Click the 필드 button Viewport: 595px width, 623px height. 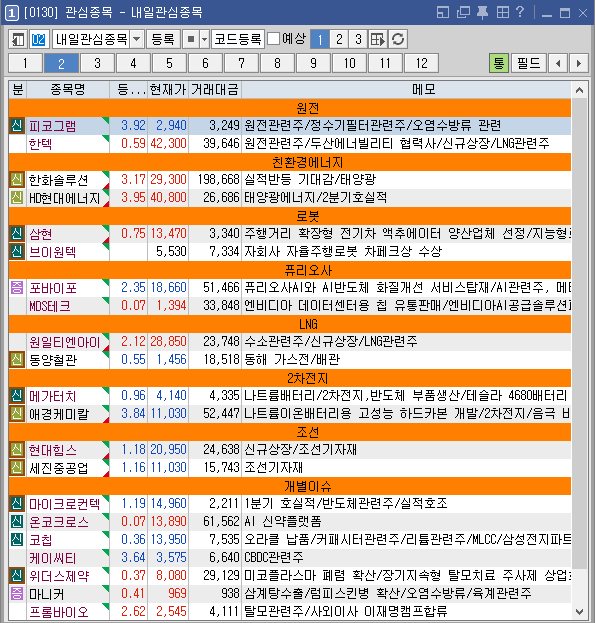tap(529, 63)
